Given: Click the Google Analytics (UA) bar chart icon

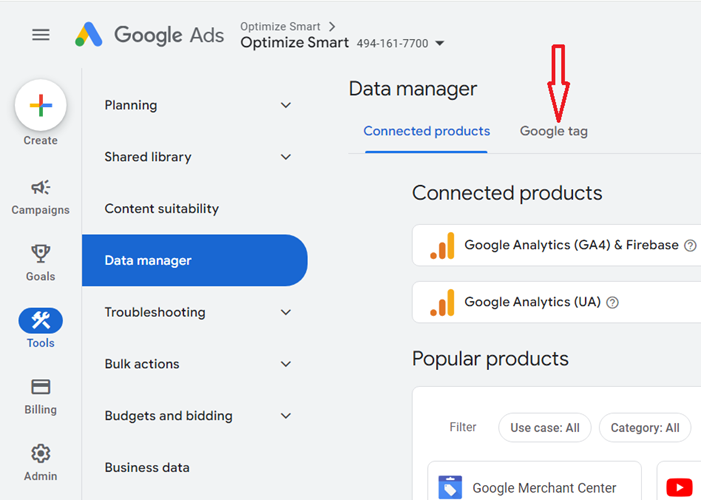Looking at the screenshot, I should point(442,303).
